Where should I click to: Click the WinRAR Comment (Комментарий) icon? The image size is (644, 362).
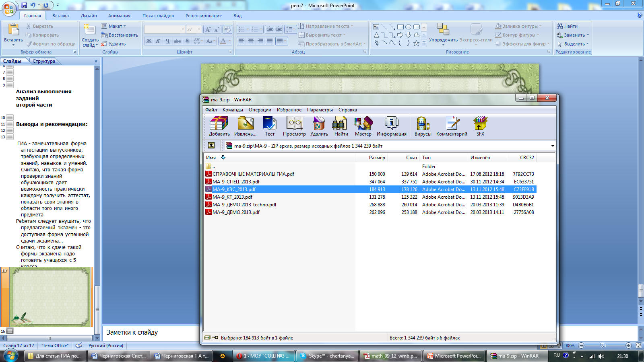coord(452,126)
